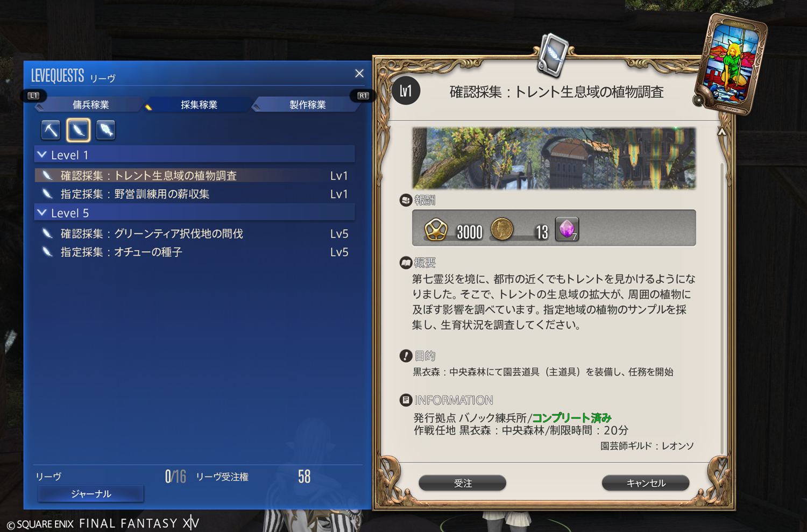Select the fisher class icon
Viewport: 807px width, 532px height.
[x=105, y=130]
